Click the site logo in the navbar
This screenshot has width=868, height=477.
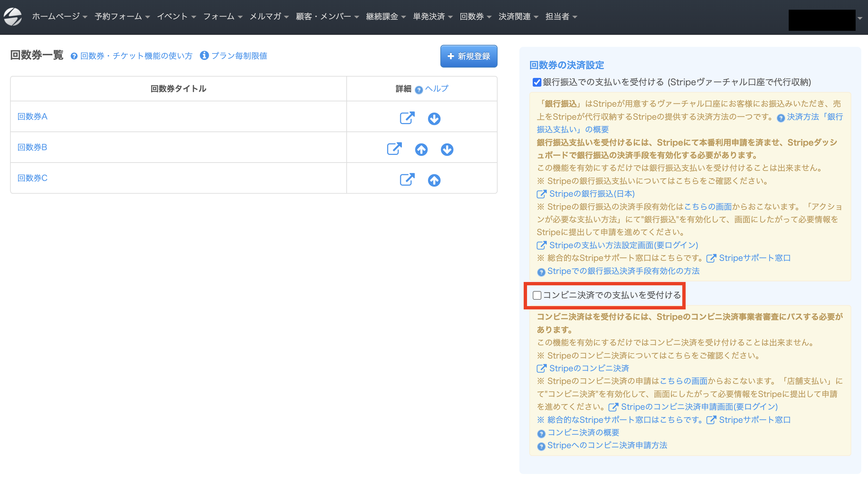[13, 16]
